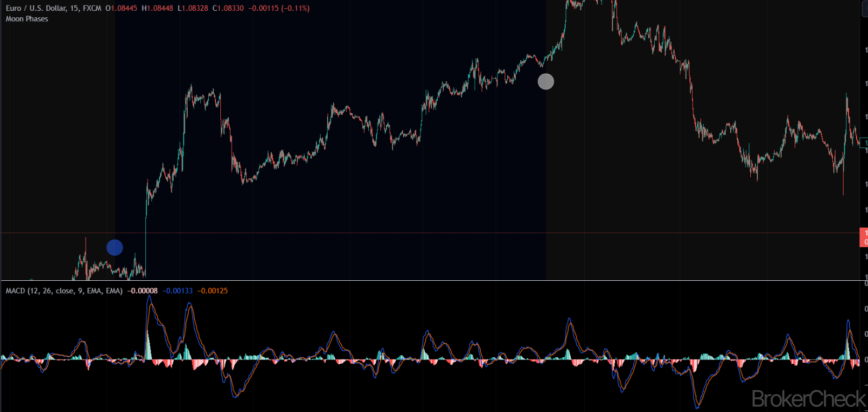This screenshot has height=412, width=868.
Task: Select the Moon Phases indicator label
Action: [x=27, y=19]
